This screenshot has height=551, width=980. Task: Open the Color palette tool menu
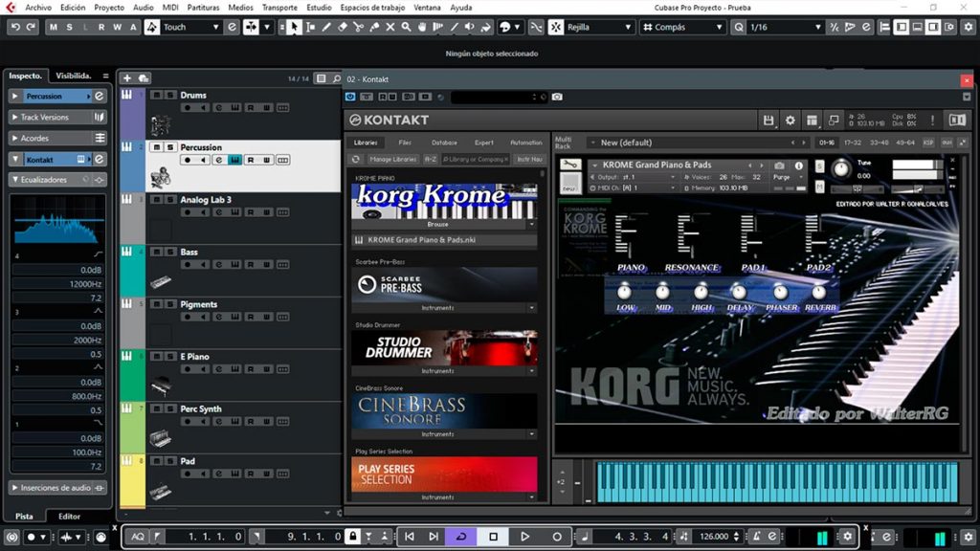(509, 27)
